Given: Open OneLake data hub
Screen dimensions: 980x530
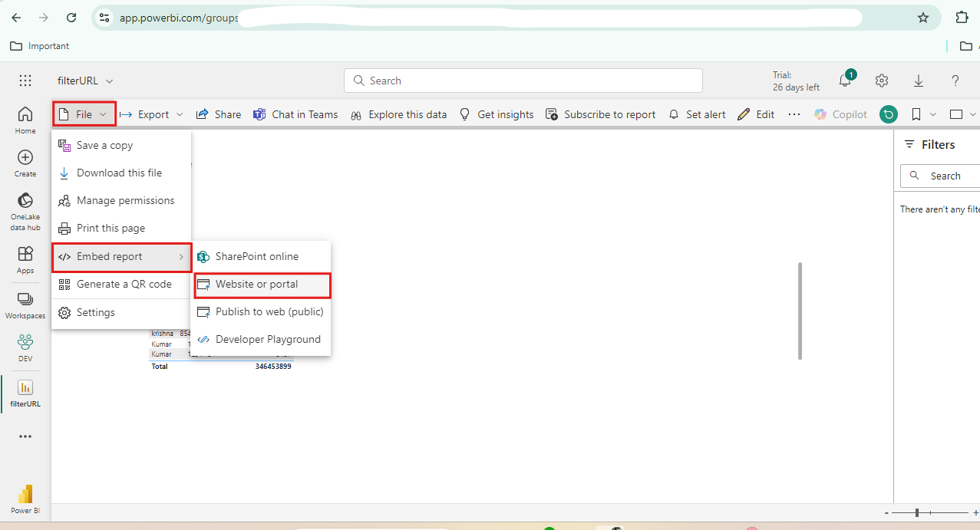Looking at the screenshot, I should (25, 211).
